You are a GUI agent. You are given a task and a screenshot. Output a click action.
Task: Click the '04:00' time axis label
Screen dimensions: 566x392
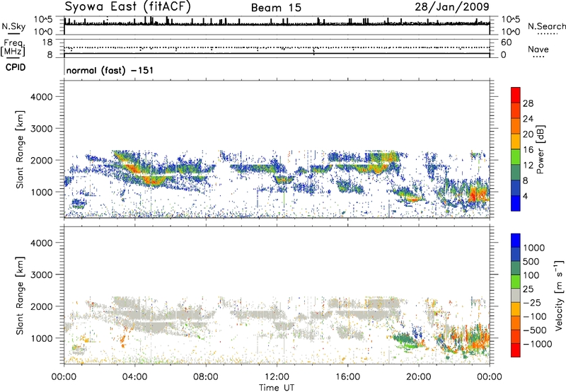click(x=134, y=377)
